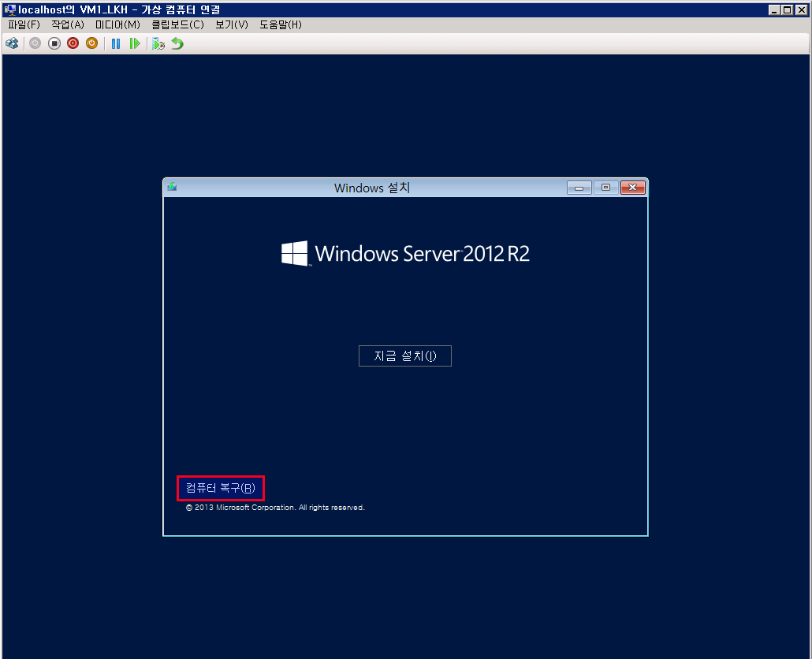
Task: Save VM state with the orange icon
Action: 91,43
